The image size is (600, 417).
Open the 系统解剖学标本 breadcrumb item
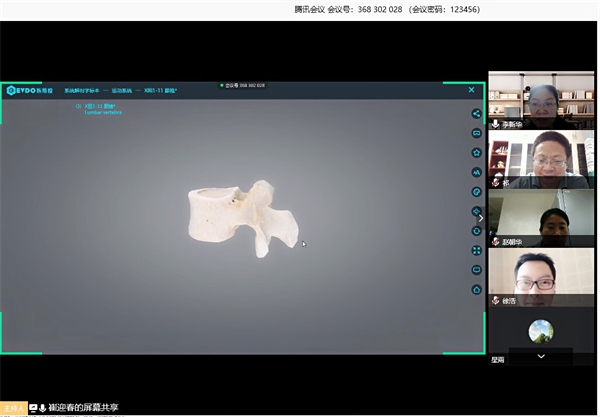(82, 90)
